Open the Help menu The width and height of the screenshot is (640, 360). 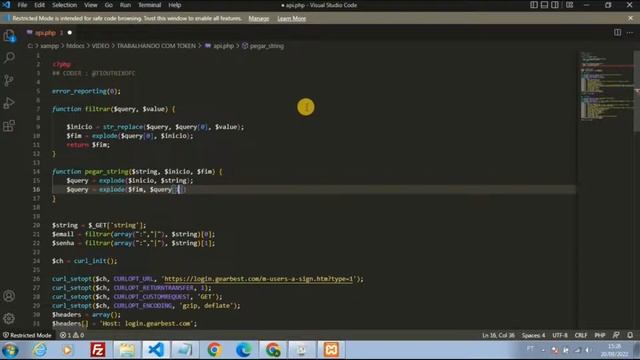(175, 5)
